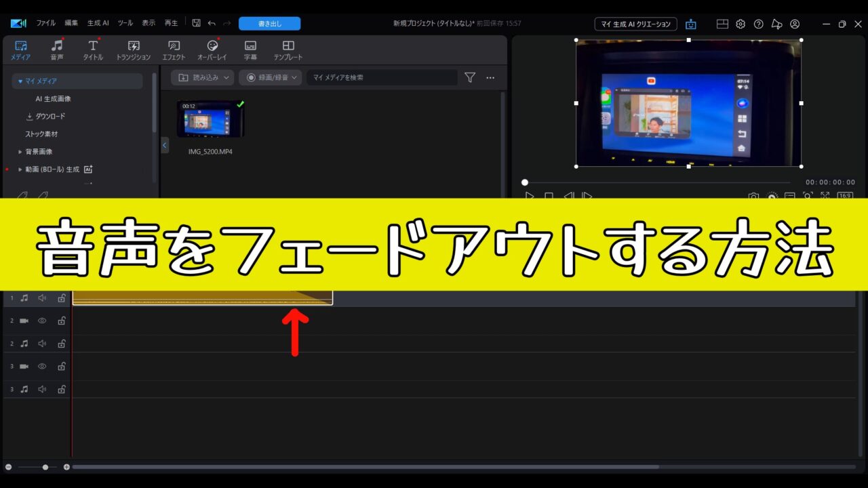The height and width of the screenshot is (488, 868).
Task: Toggle visibility eye on video track 2
Action: click(42, 321)
